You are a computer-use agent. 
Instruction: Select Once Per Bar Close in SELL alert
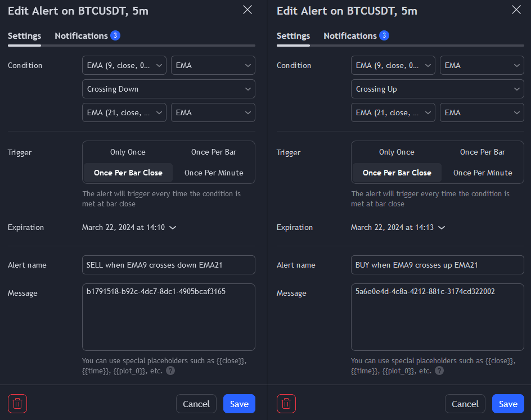pyautogui.click(x=128, y=173)
